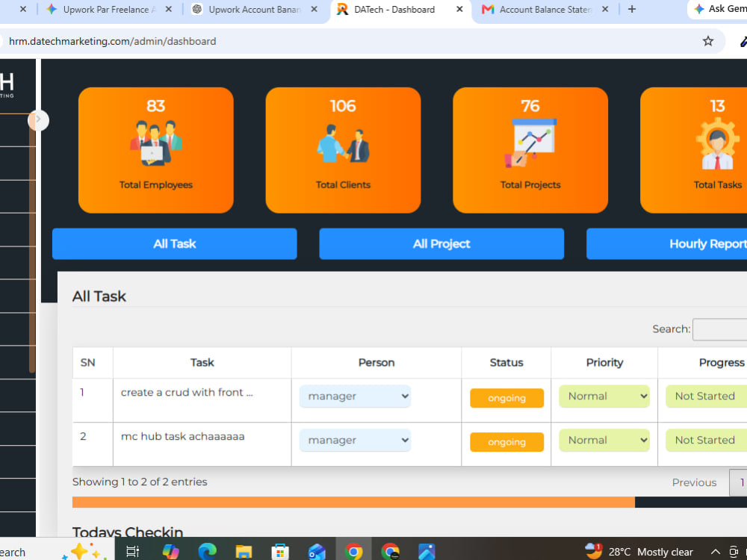Viewport: 747px width, 560px height.
Task: Open Priority dropdown for mc hub task
Action: click(x=604, y=440)
